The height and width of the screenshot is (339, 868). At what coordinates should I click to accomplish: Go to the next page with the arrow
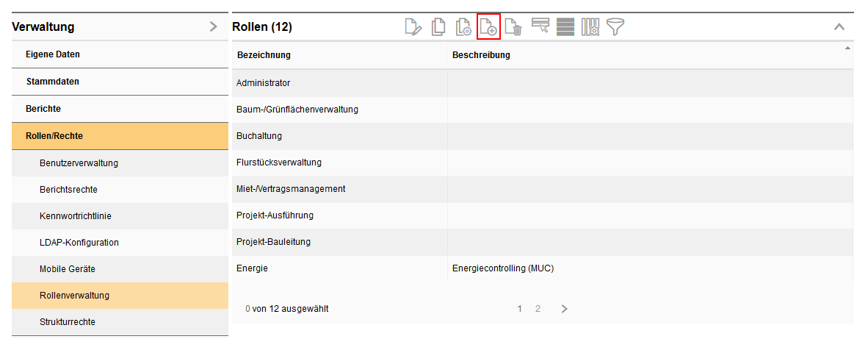[564, 309]
